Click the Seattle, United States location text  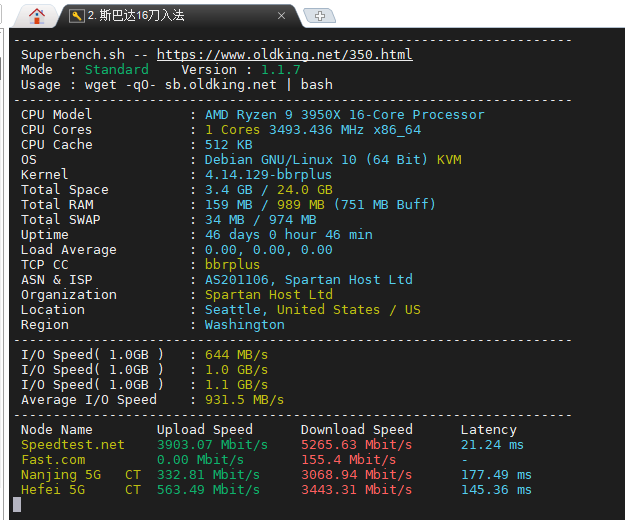[x=312, y=310]
